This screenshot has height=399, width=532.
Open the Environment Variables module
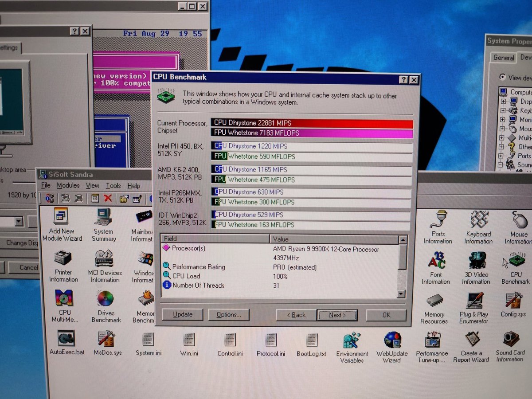[352, 348]
